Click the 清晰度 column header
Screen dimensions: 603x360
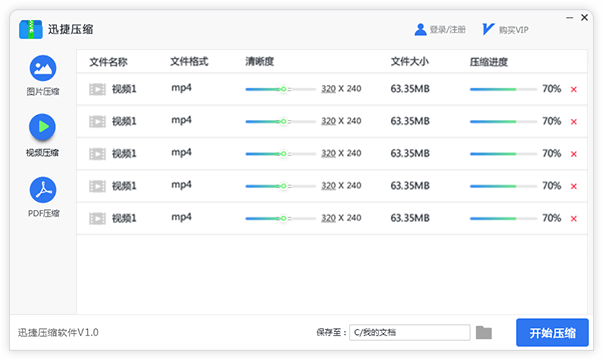click(260, 62)
